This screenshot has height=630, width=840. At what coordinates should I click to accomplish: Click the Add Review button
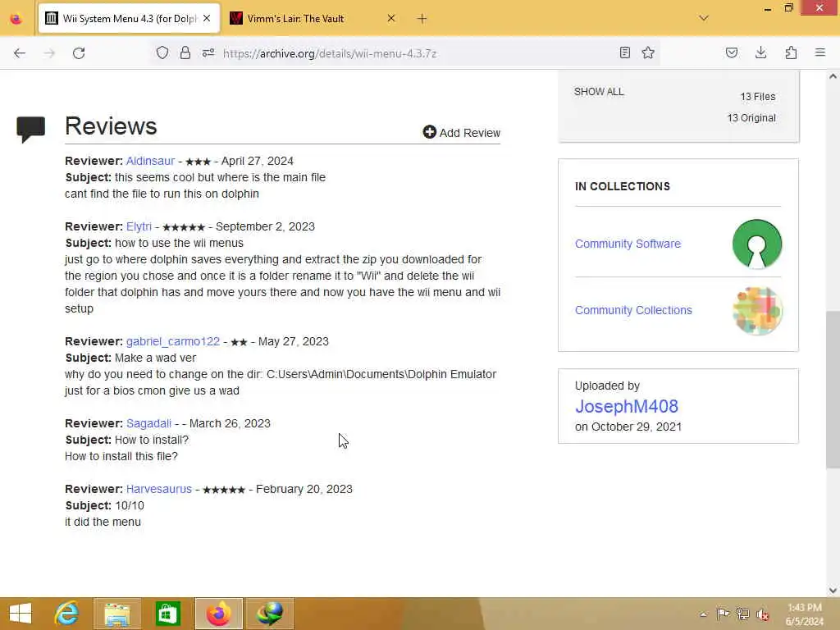click(x=461, y=132)
